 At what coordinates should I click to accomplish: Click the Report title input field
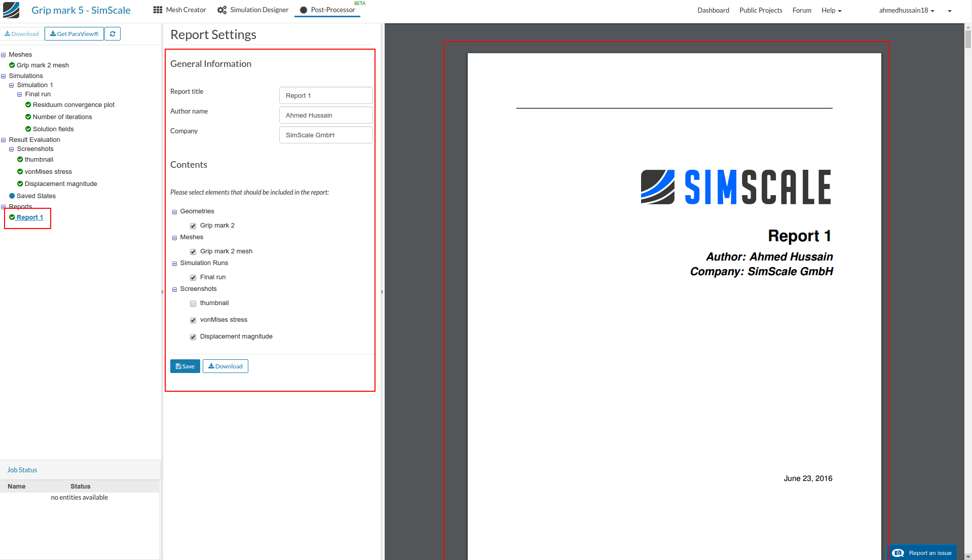coord(326,95)
